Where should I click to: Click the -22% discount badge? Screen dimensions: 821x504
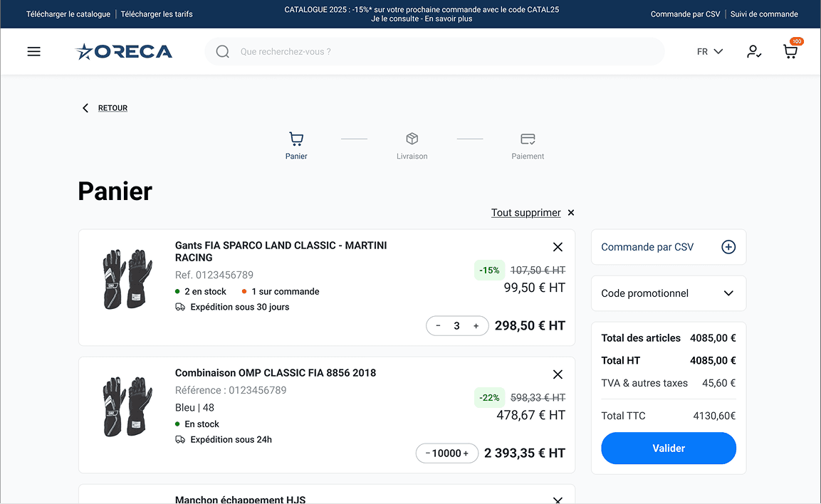click(489, 397)
